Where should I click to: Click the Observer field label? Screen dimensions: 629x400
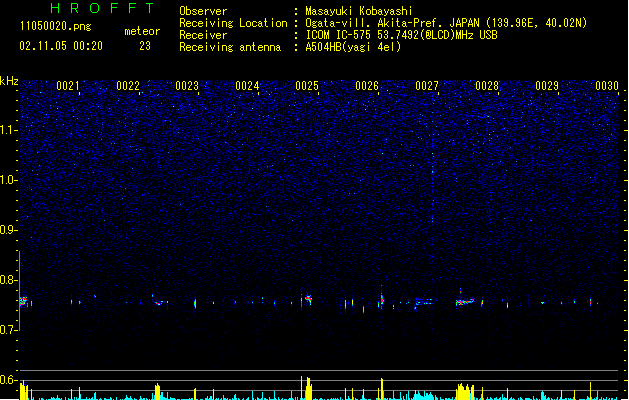pyautogui.click(x=203, y=11)
